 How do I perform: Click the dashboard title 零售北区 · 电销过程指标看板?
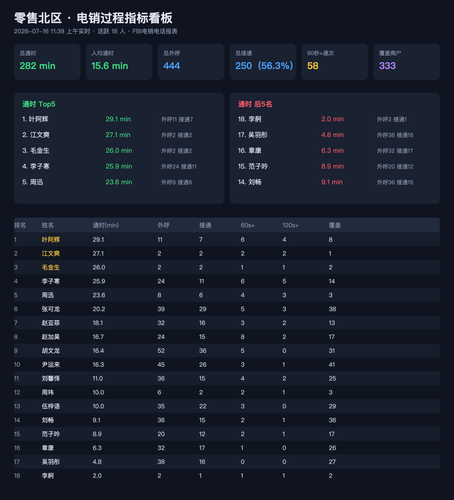93,18
